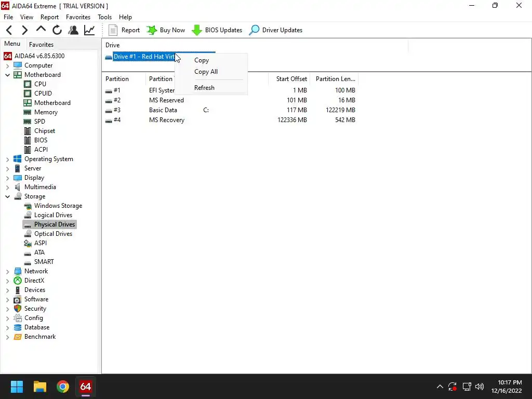Image resolution: width=532 pixels, height=399 pixels.
Task: Click the refresh toolbar icon
Action: point(57,30)
